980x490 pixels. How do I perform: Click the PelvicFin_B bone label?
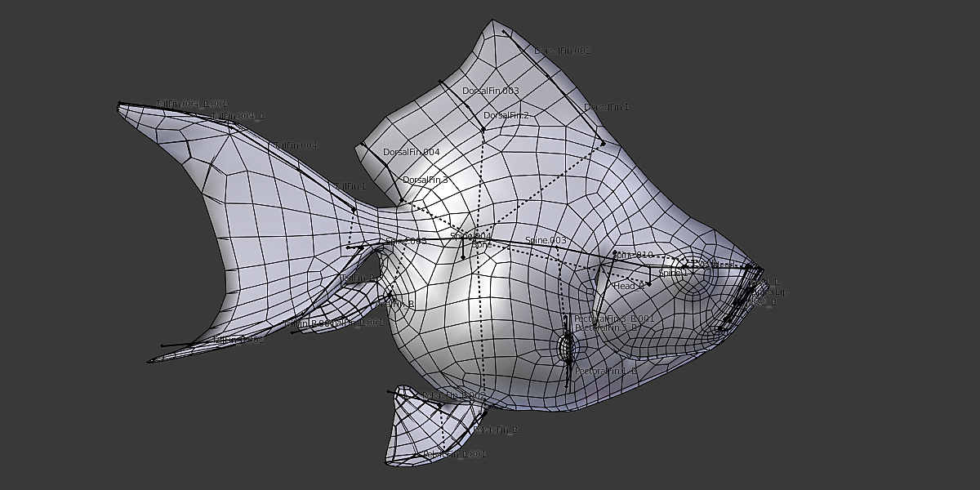tap(495, 430)
